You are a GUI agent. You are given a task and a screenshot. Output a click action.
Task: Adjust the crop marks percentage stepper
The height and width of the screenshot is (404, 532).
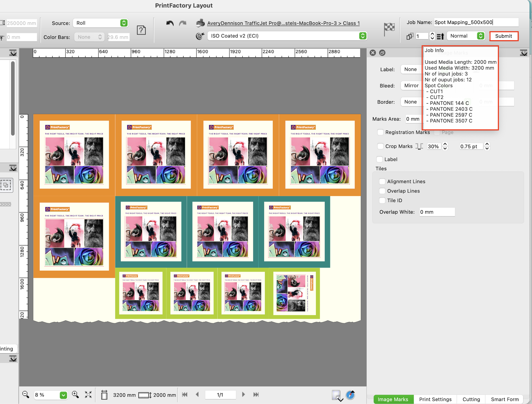click(x=445, y=146)
